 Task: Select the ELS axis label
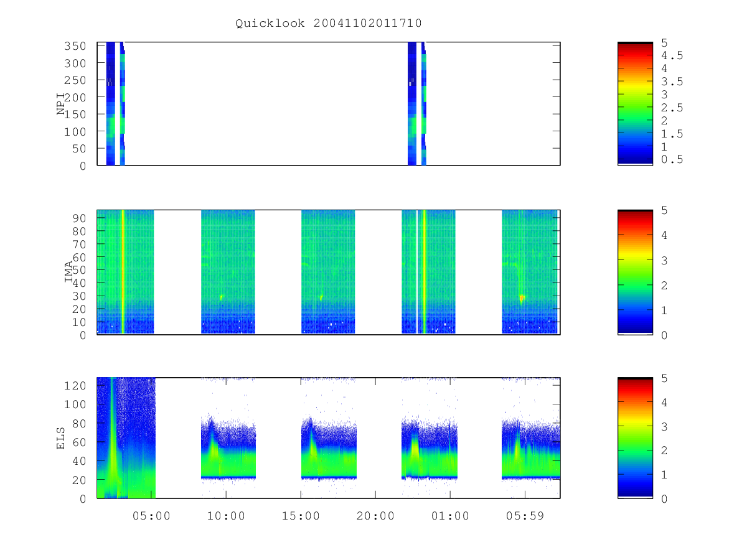click(61, 438)
